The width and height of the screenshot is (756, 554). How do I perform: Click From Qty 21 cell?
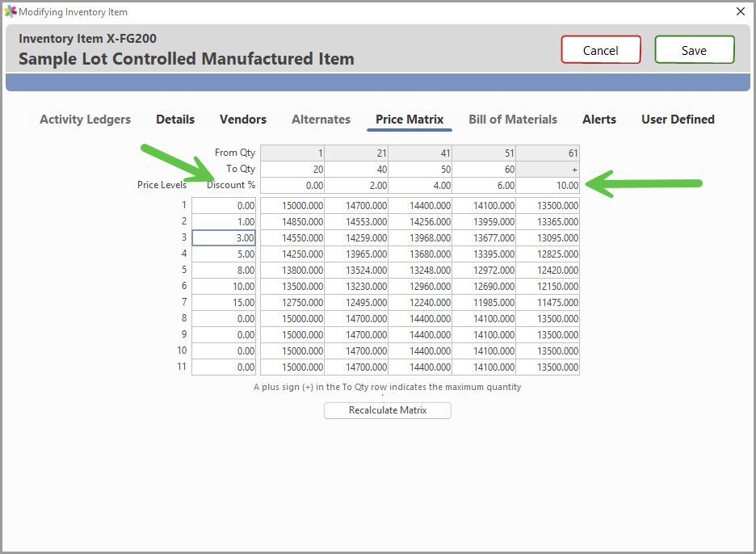tap(356, 153)
